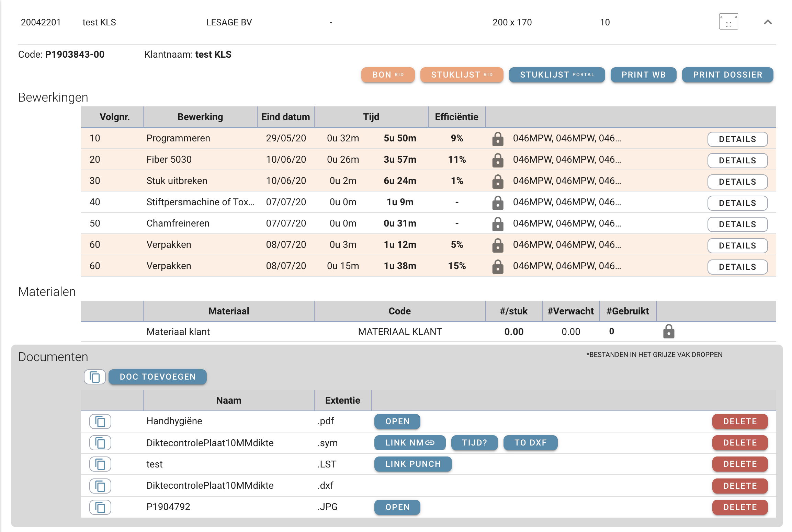Click the TIJD? button
The height and width of the screenshot is (532, 792).
click(475, 443)
